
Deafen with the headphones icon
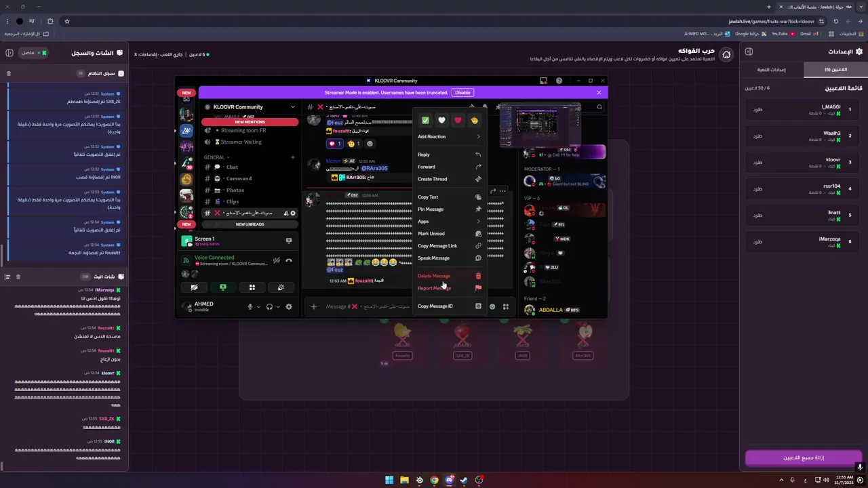[x=269, y=306]
